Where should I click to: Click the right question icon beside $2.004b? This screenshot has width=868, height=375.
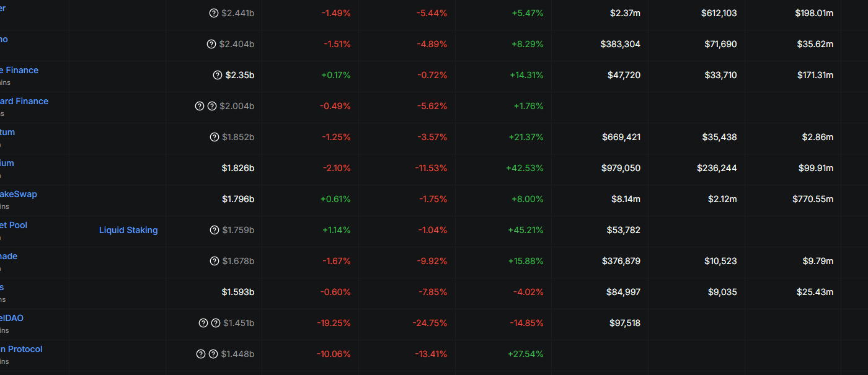click(212, 106)
